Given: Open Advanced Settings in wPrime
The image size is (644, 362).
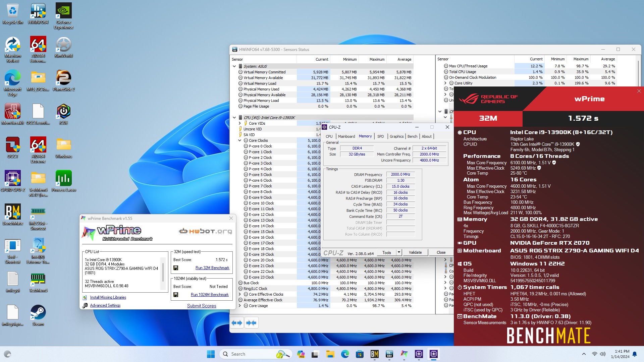Looking at the screenshot, I should pos(105,305).
